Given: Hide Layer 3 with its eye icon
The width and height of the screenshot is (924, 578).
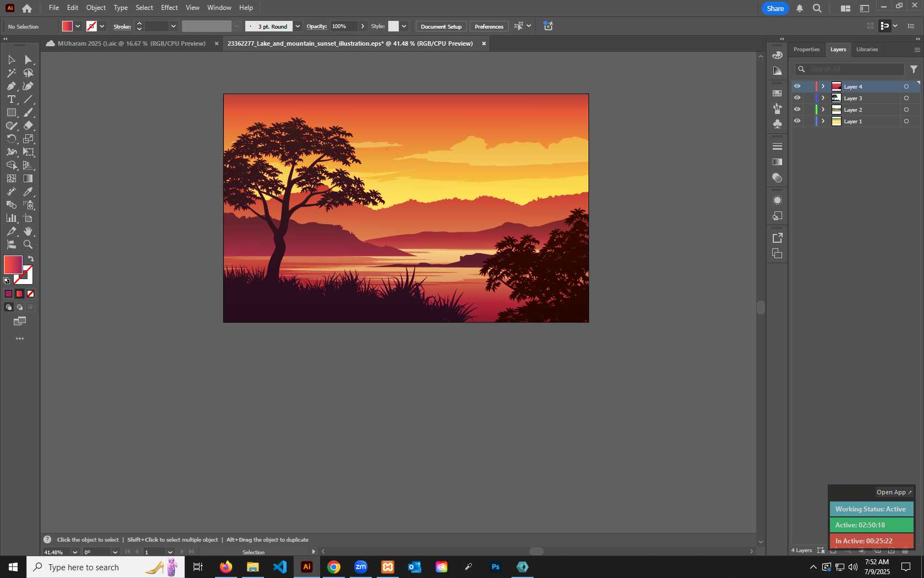Looking at the screenshot, I should coord(797,98).
